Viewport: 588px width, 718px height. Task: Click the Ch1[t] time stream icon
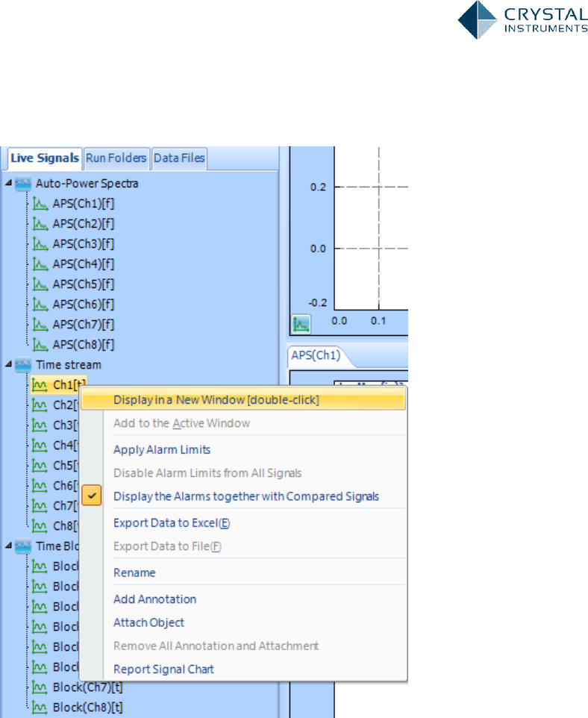tap(40, 385)
